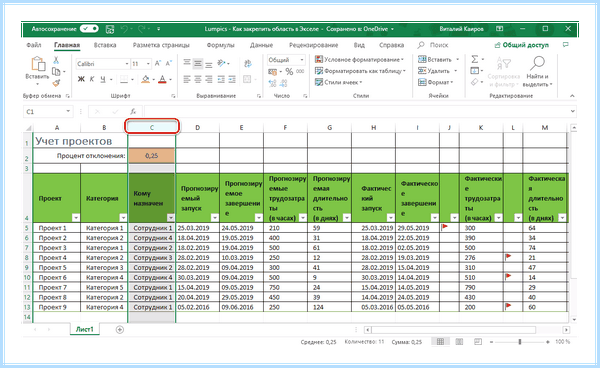The image size is (600, 368).
Task: Click the Cut scissors icon
Action: (x=56, y=60)
